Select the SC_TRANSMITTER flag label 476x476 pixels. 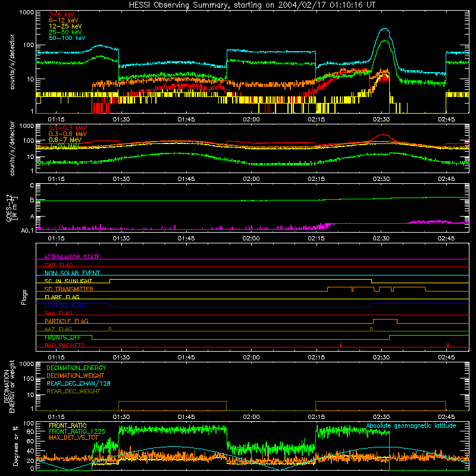[x=68, y=289]
